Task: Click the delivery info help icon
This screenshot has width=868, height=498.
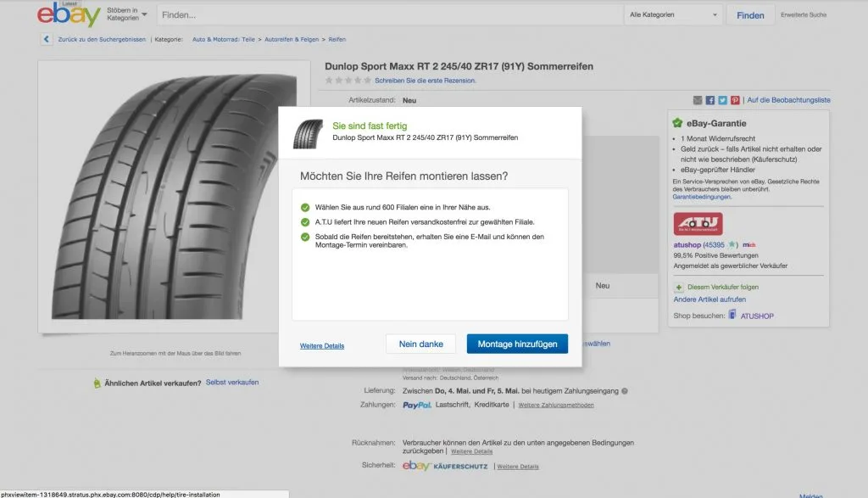Action: pyautogui.click(x=625, y=391)
